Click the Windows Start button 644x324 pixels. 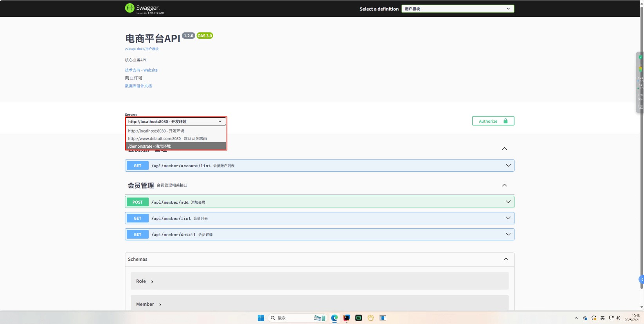click(261, 318)
